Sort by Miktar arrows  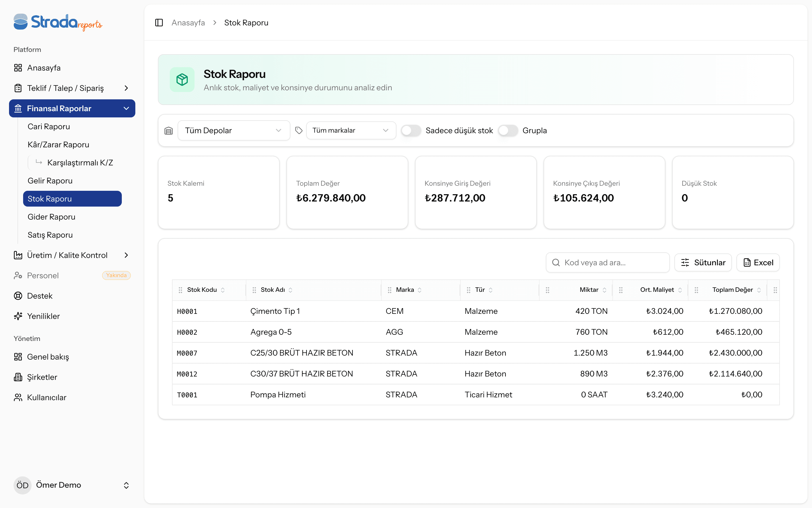point(605,290)
